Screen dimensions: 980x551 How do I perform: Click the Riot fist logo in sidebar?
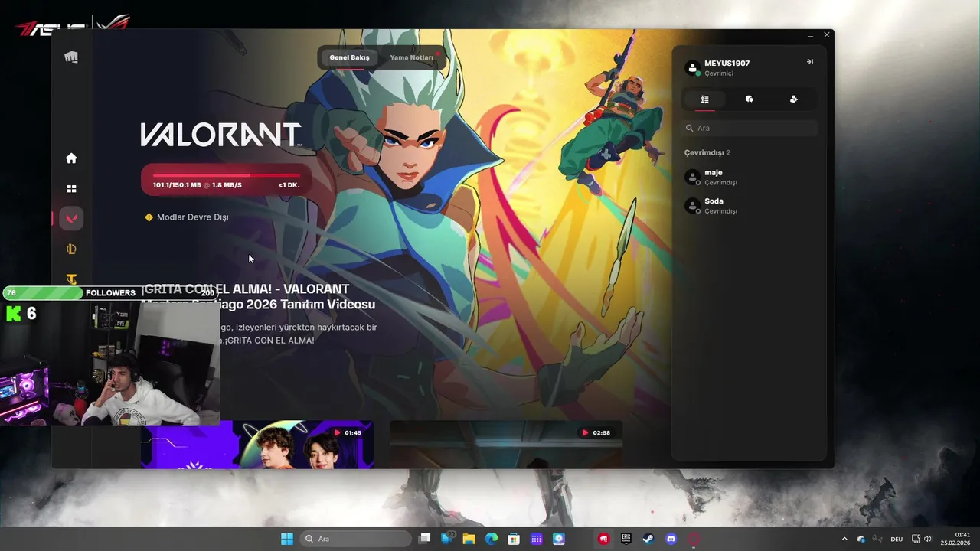click(x=71, y=57)
